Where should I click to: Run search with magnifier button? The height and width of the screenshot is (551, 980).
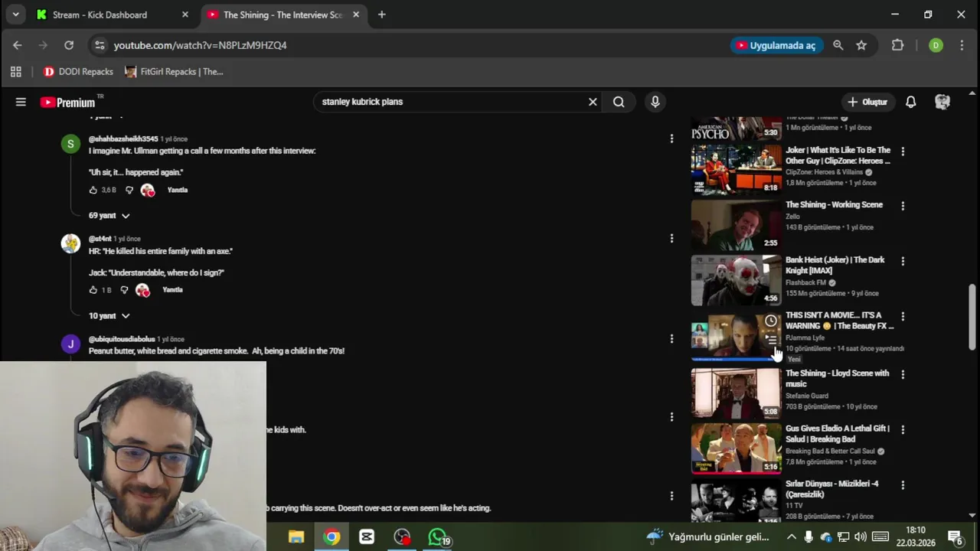pyautogui.click(x=619, y=102)
